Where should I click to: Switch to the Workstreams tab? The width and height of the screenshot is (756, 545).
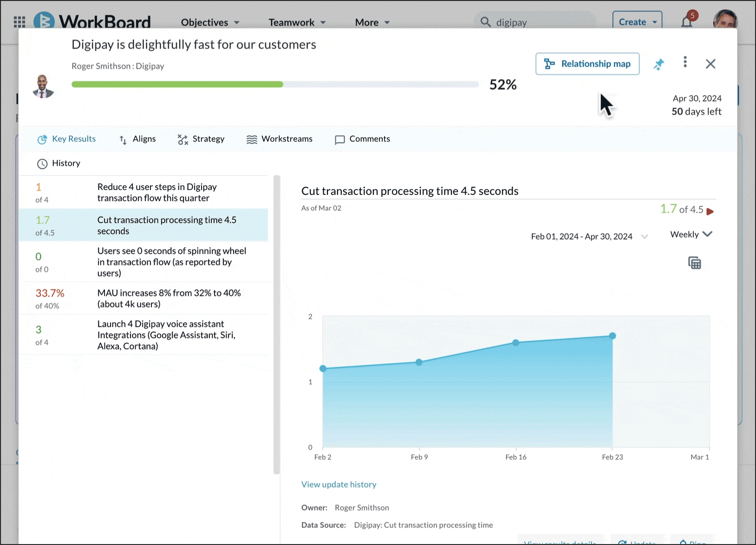tap(279, 139)
